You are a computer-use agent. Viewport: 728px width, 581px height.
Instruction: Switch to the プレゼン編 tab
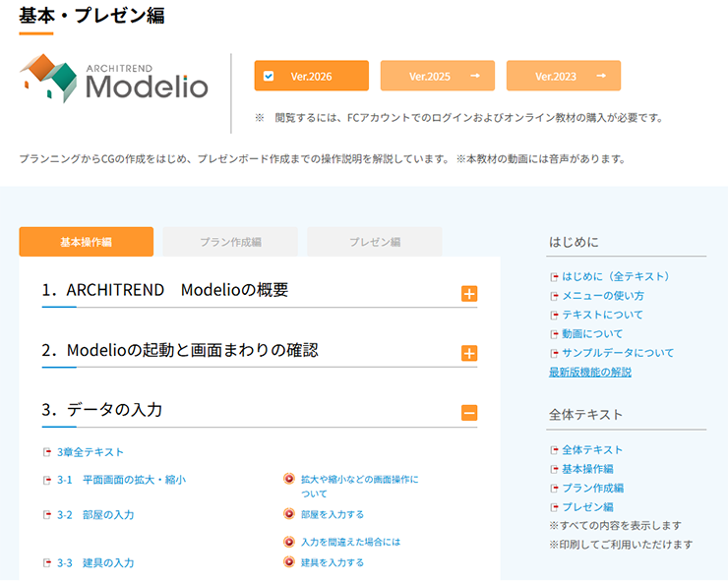(x=375, y=242)
